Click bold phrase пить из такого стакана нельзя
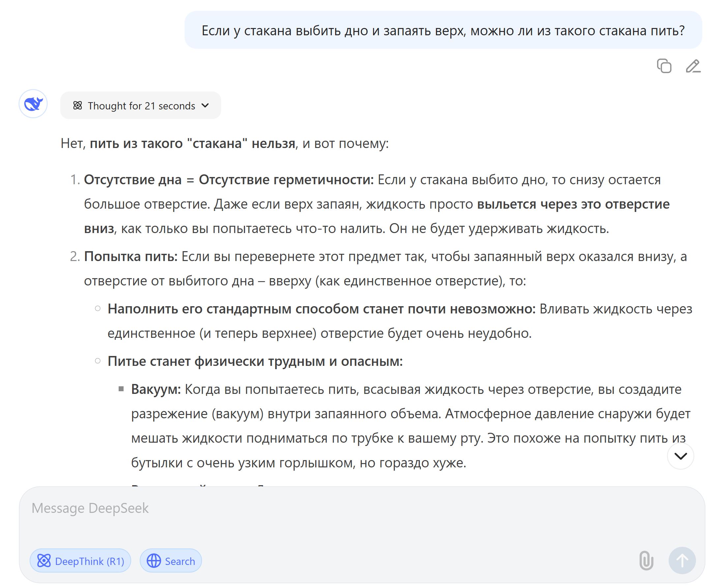723x588 pixels. click(192, 144)
